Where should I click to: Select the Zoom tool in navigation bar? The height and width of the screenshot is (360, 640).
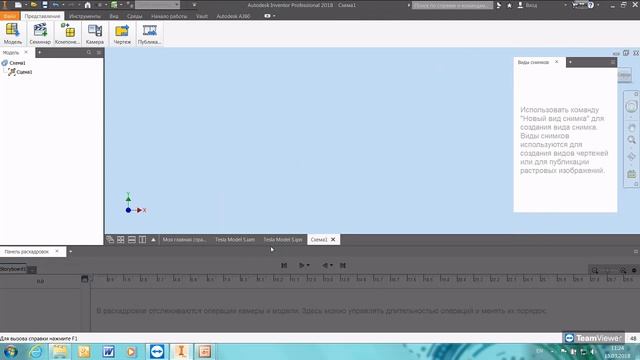click(631, 140)
